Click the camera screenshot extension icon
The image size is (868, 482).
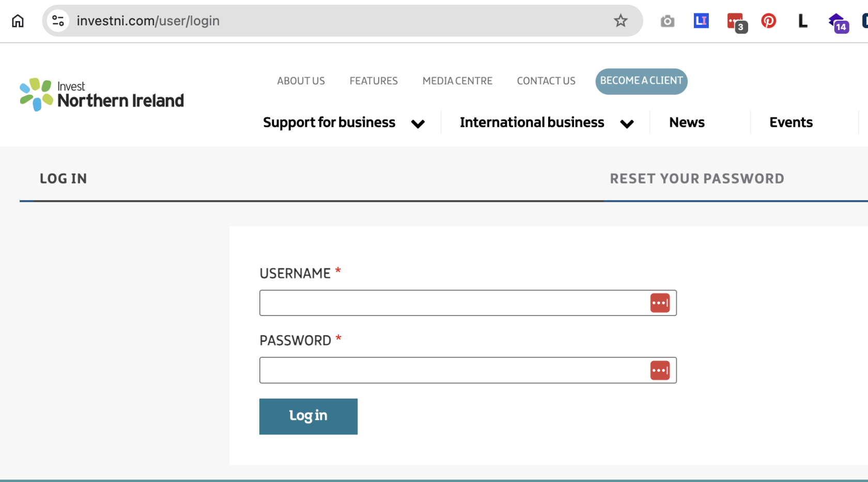pos(667,21)
